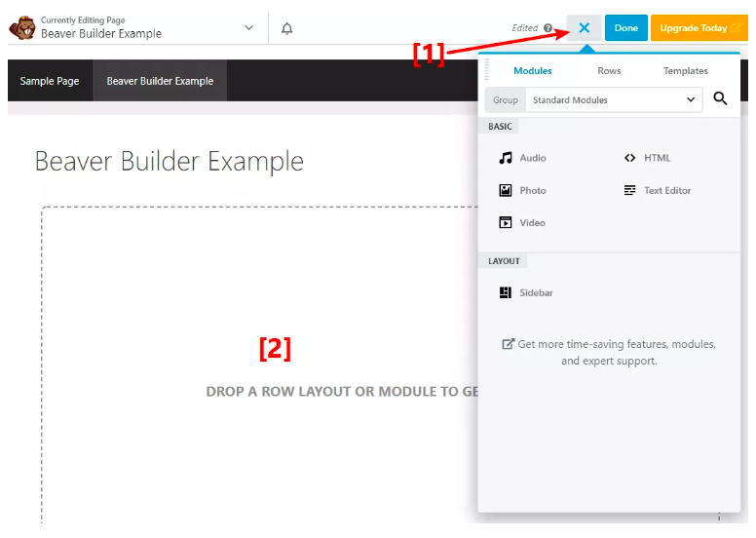This screenshot has height=538, width=756.
Task: Close the content panel with X icon
Action: [584, 28]
